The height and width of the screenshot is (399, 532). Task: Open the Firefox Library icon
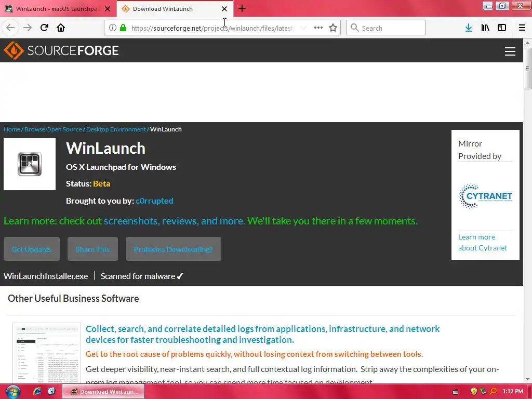click(485, 28)
